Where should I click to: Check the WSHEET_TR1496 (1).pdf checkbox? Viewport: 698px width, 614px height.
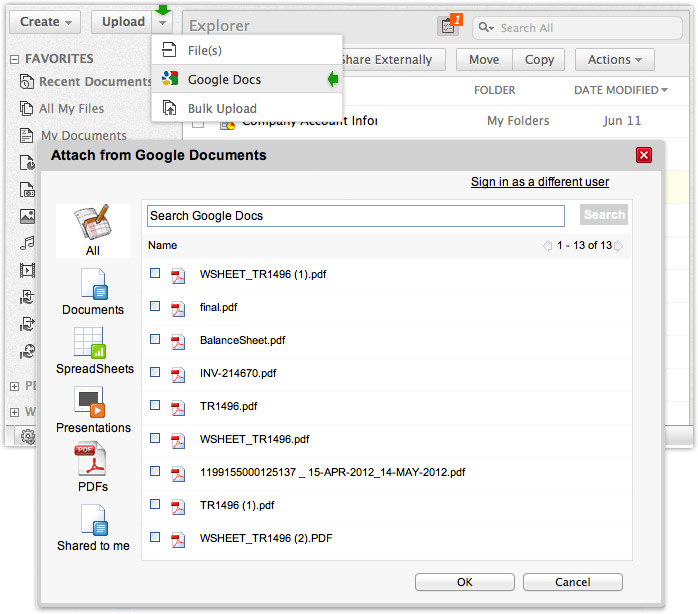(x=155, y=273)
